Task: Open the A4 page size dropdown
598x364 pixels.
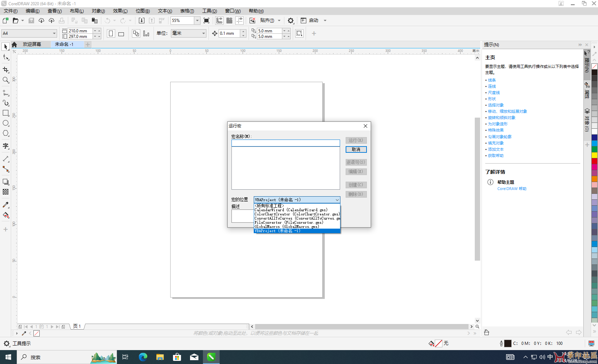Action: coord(54,33)
